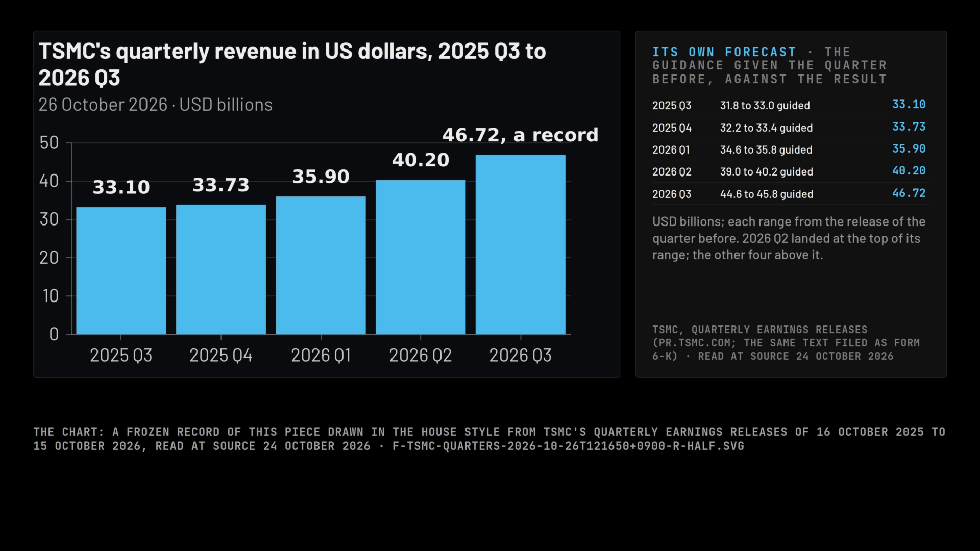This screenshot has height=551, width=980.
Task: Click the x-axis label '2026 Q3'
Action: point(521,355)
